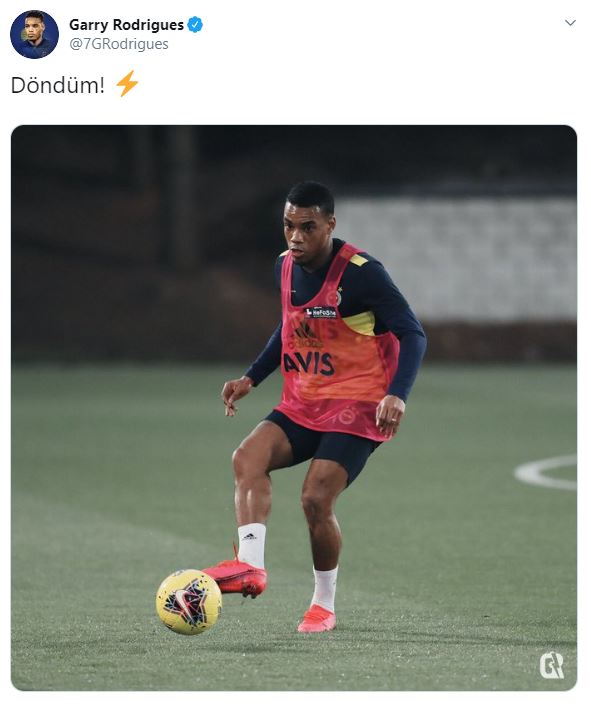Open the @7GRodrigues handle link

click(119, 44)
